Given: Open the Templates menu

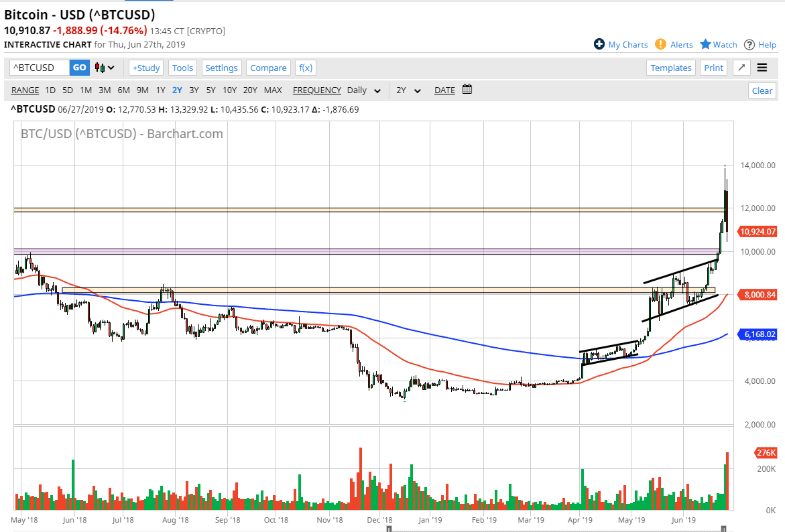Looking at the screenshot, I should pos(671,68).
